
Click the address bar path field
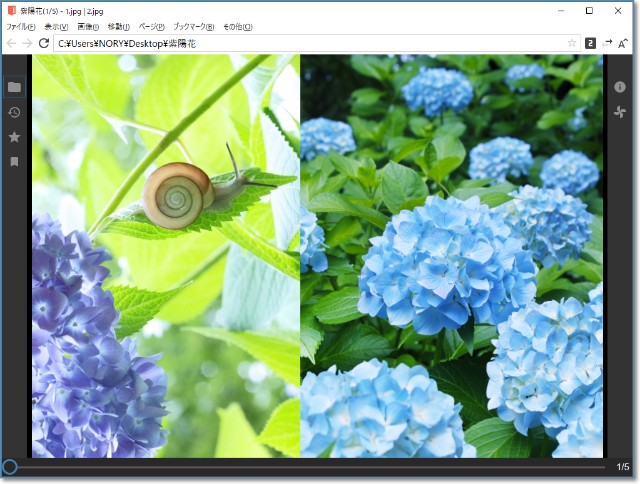point(300,43)
